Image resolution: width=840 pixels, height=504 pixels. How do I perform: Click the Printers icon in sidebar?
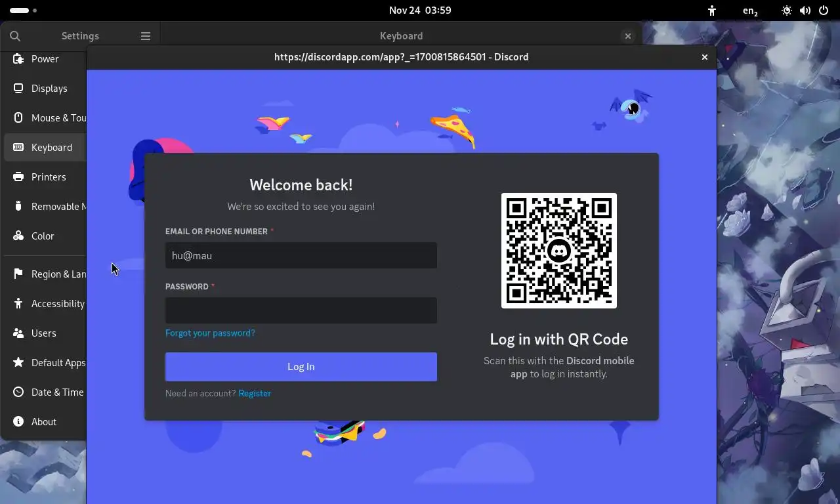click(x=18, y=177)
